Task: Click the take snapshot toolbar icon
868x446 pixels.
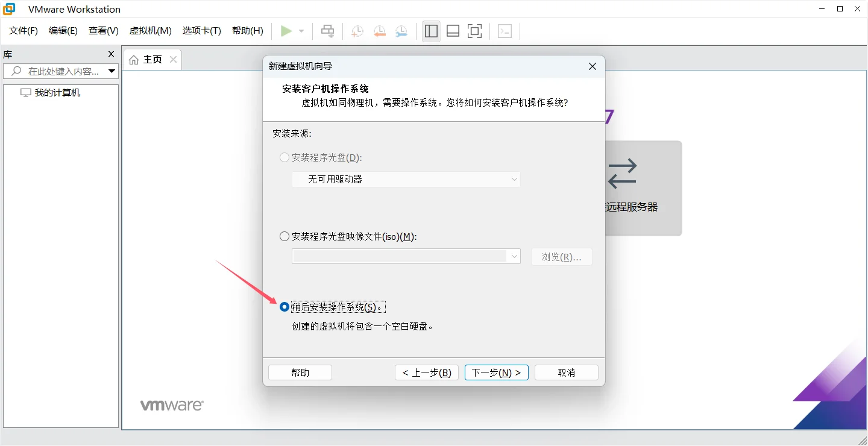Action: tap(357, 31)
